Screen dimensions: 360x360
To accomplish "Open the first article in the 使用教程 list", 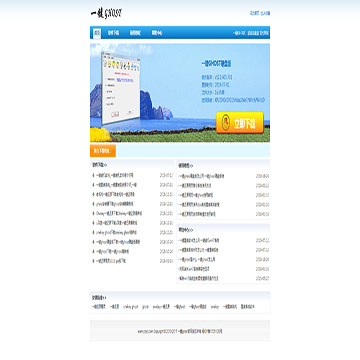I will [x=202, y=176].
